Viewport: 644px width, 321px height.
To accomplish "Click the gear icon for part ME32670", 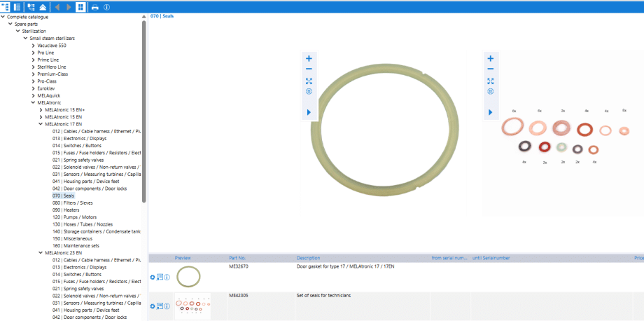I will tap(153, 278).
